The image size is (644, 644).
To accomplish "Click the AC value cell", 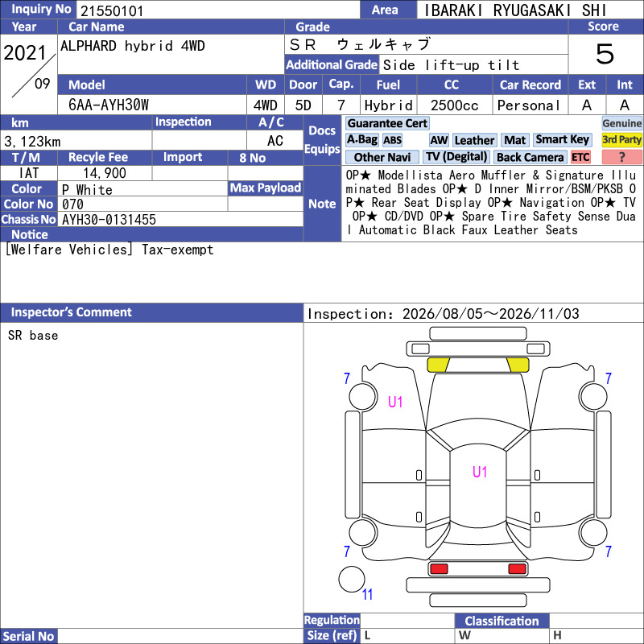I will click(275, 141).
